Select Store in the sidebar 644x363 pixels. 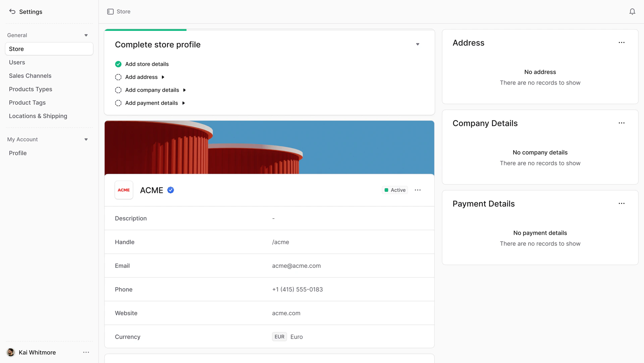(x=49, y=49)
